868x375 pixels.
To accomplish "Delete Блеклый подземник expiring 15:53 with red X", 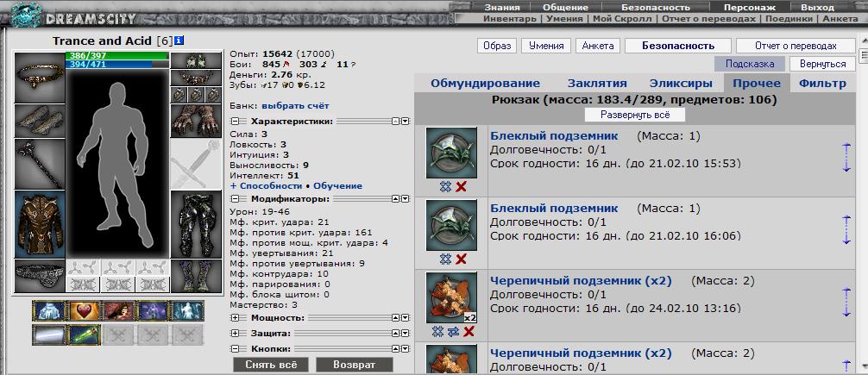I will click(x=461, y=186).
